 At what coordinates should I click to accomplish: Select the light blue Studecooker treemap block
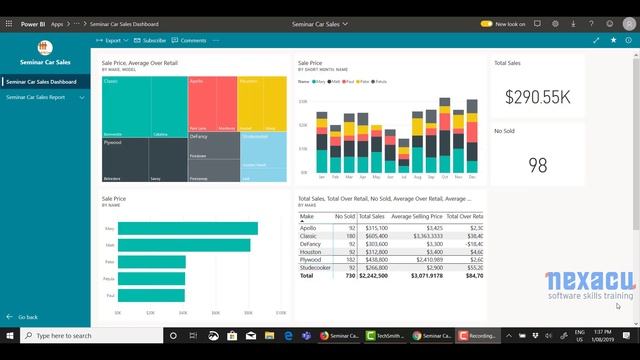pos(263,157)
